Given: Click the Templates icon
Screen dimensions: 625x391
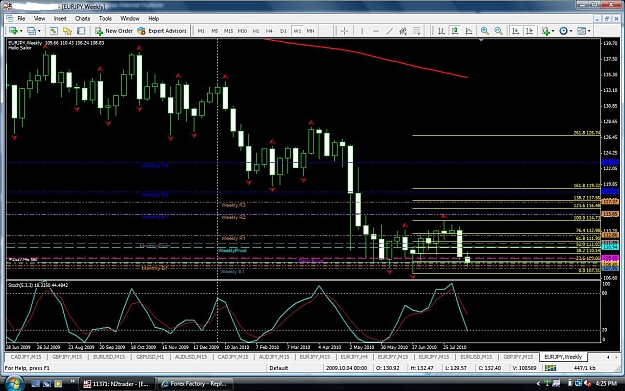Looking at the screenshot, I should click(x=581, y=31).
